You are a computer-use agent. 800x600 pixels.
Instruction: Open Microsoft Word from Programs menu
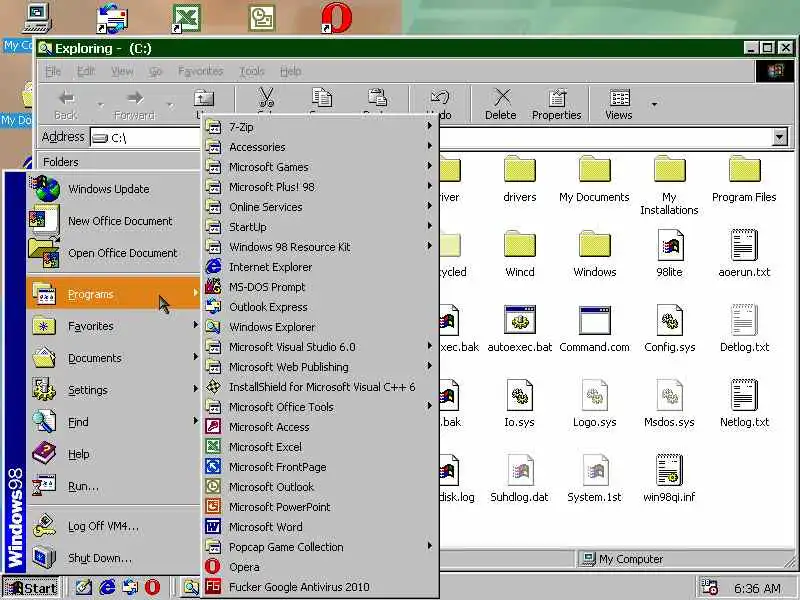click(320, 527)
